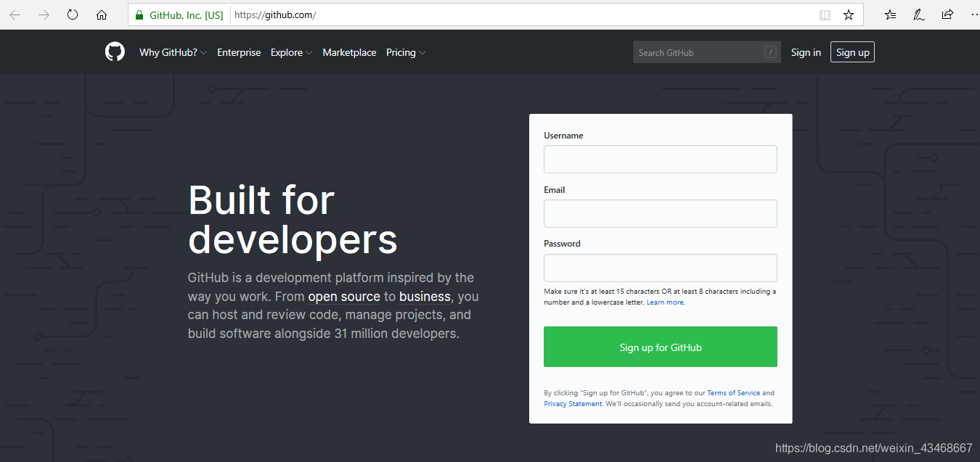Open the Privacy Statement link

[x=573, y=404]
